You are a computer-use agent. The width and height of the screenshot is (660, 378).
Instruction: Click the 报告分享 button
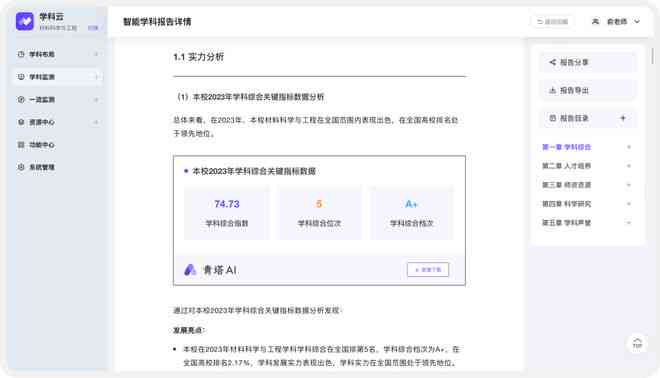coord(588,62)
